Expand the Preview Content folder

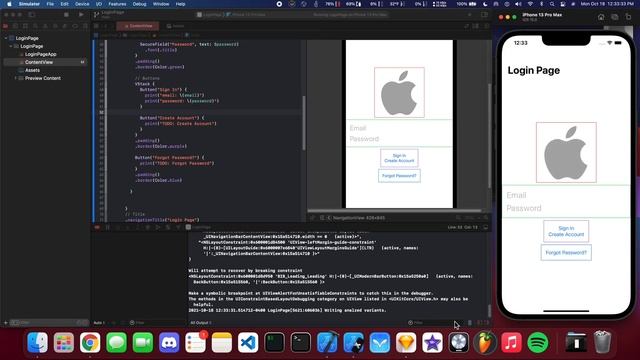click(16, 78)
